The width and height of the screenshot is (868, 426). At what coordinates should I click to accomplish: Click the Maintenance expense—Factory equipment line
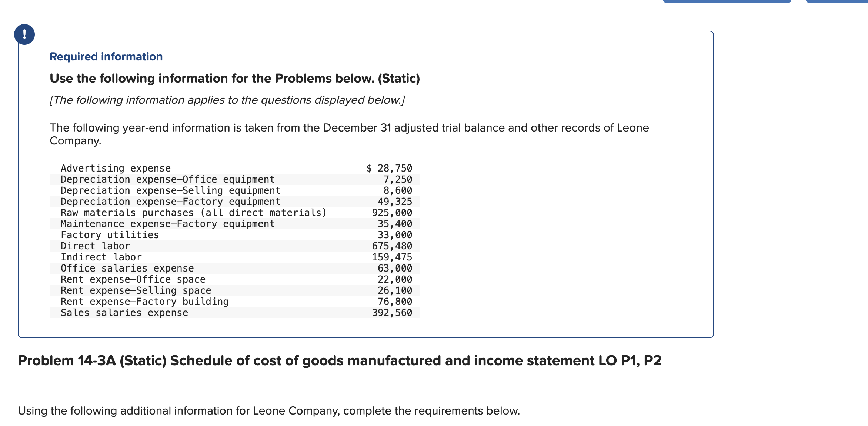pyautogui.click(x=167, y=223)
